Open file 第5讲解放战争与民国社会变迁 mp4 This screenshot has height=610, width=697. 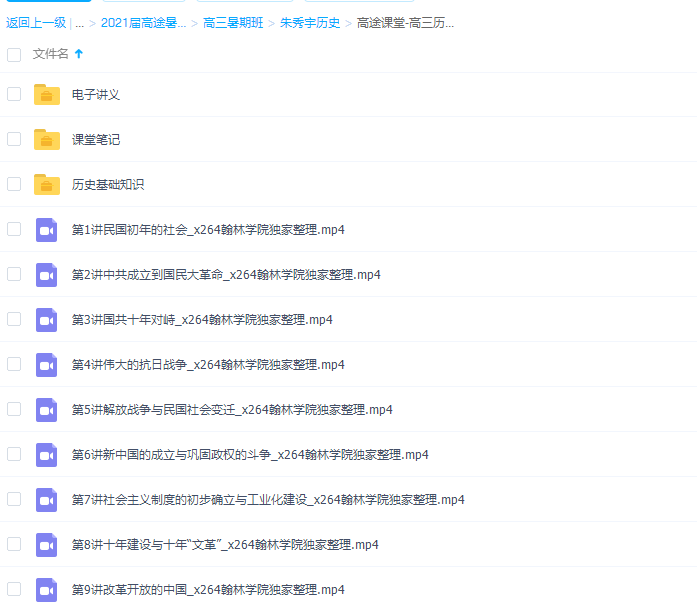[x=232, y=410]
